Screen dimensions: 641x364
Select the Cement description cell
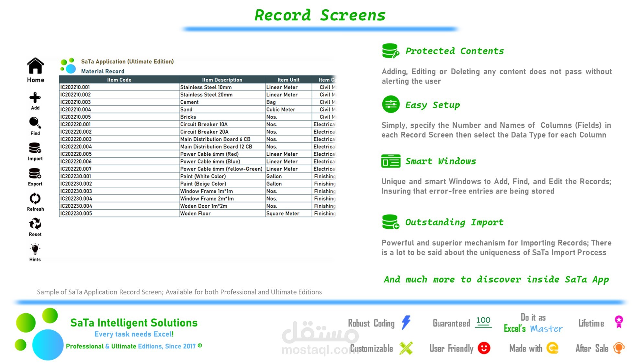pos(222,102)
